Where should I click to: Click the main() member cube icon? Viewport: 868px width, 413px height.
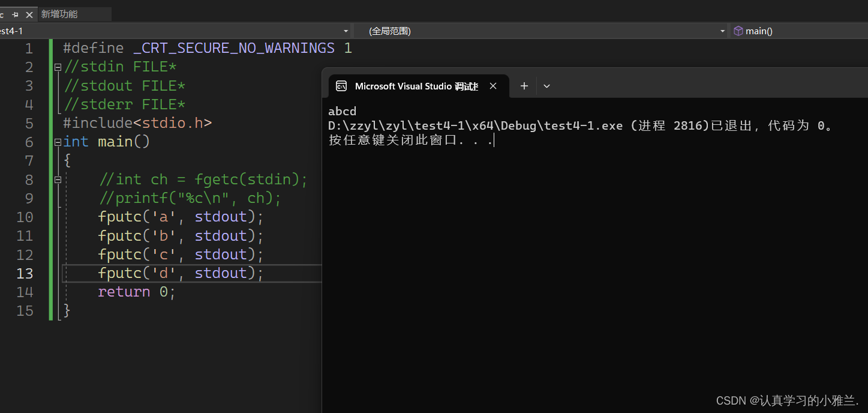pos(738,31)
